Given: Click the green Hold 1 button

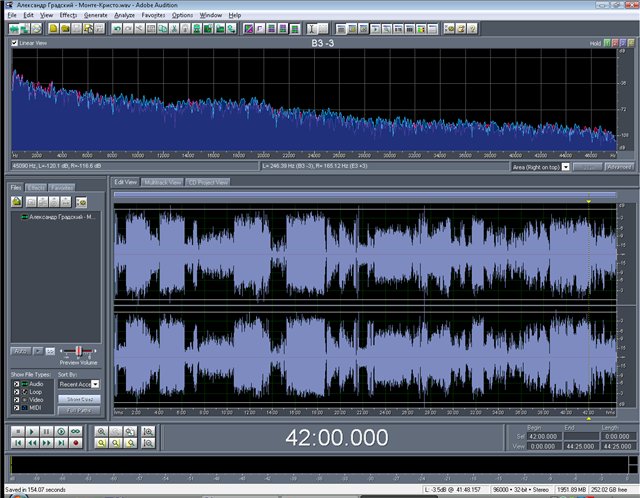Looking at the screenshot, I should coord(608,44).
